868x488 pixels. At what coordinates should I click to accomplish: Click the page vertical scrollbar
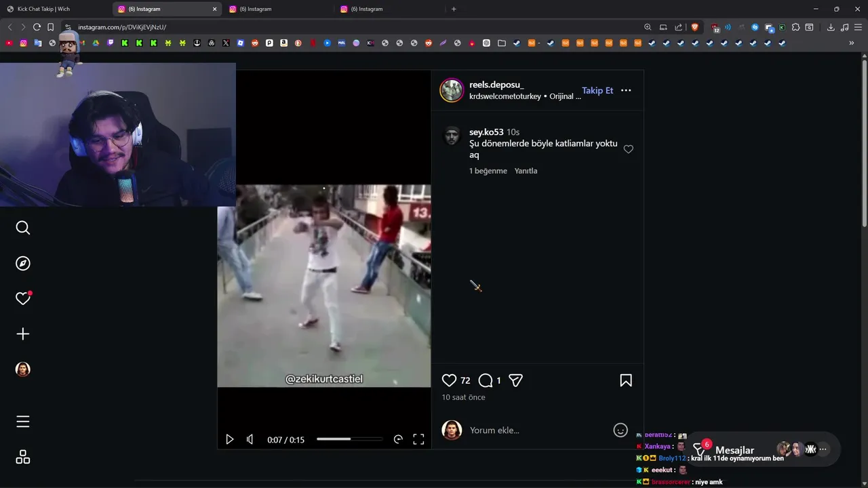(x=864, y=142)
